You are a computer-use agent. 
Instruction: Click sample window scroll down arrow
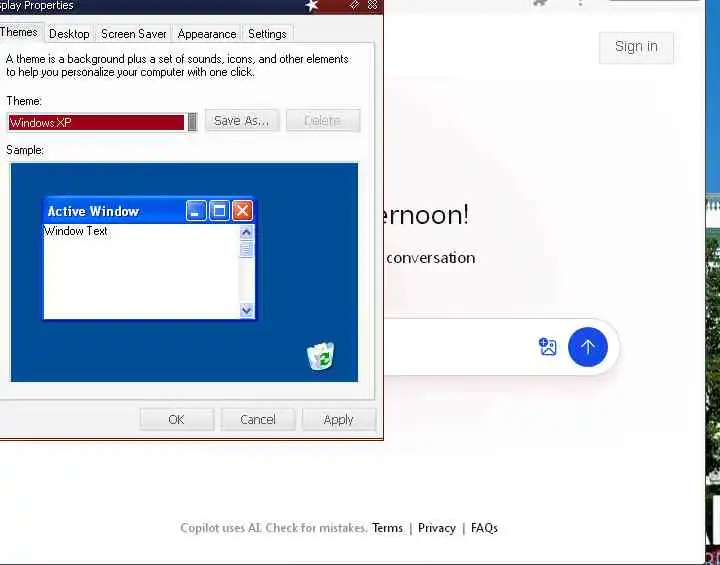246,310
